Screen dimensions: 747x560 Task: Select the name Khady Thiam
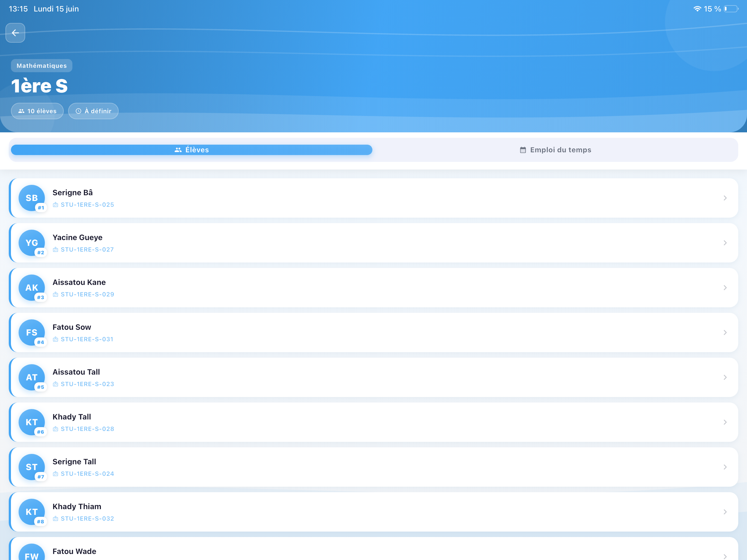(x=77, y=507)
